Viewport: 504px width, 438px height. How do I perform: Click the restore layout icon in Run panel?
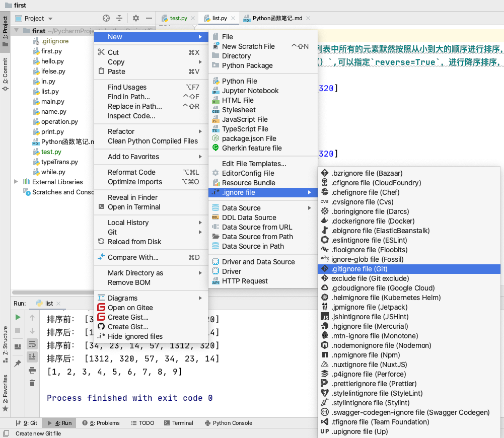[18, 347]
